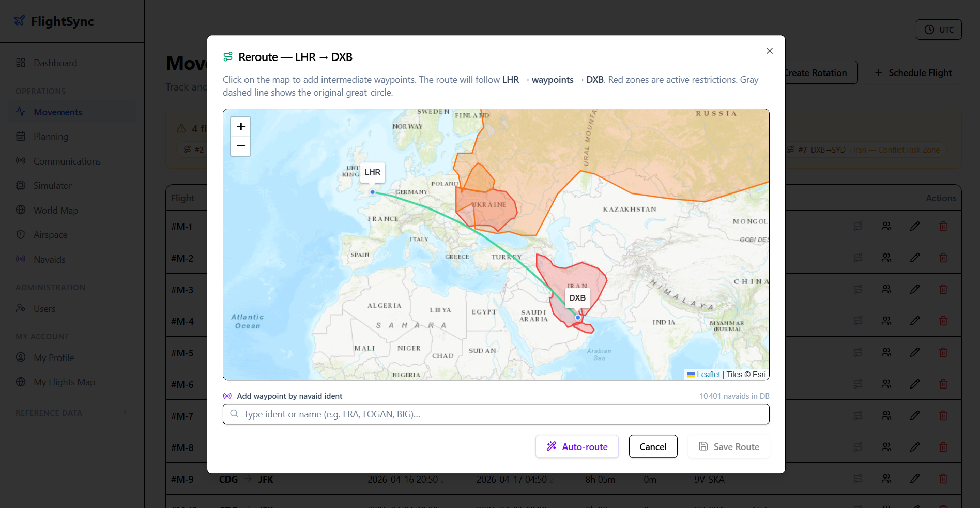
Task: Click the "10401 navaids in DB" text
Action: 734,396
